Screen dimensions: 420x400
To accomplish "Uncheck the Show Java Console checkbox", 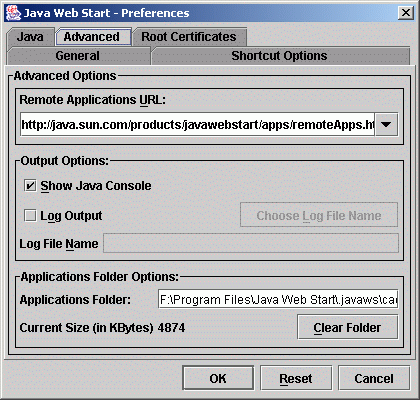I will (x=30, y=186).
